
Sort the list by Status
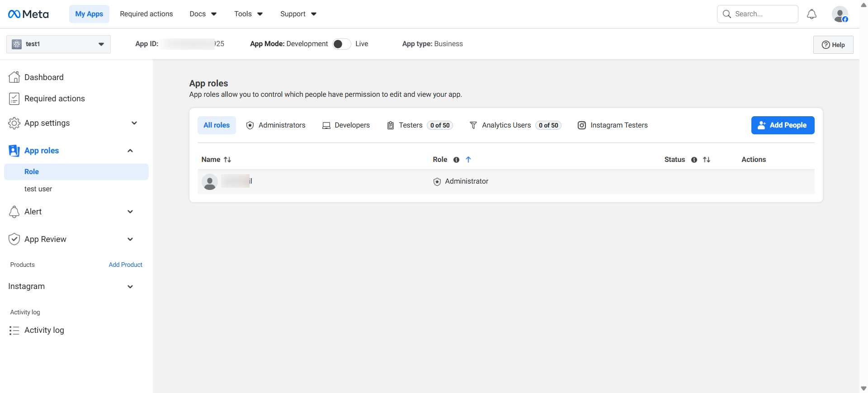[x=707, y=160]
